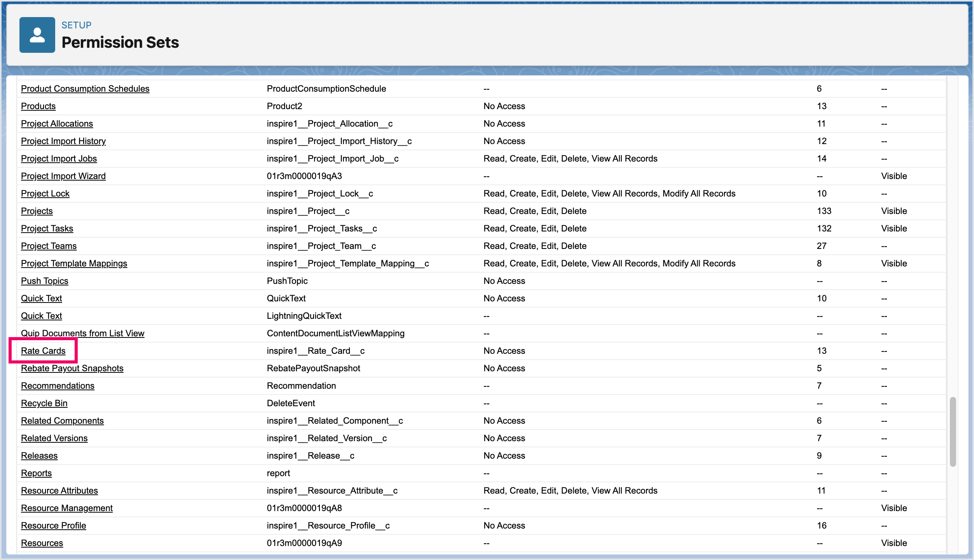Open Project Tasks link
This screenshot has height=560, width=974.
point(47,228)
